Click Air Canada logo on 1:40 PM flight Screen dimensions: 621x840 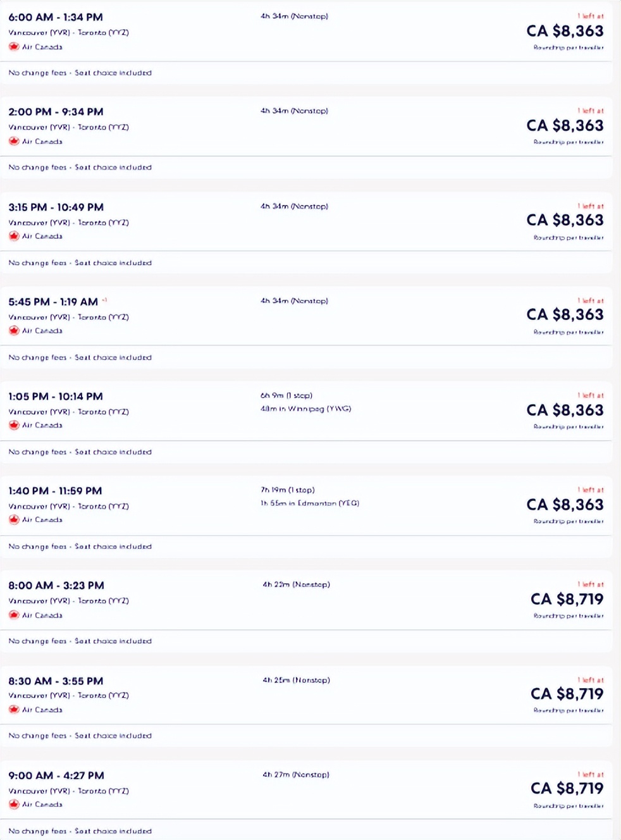click(14, 519)
